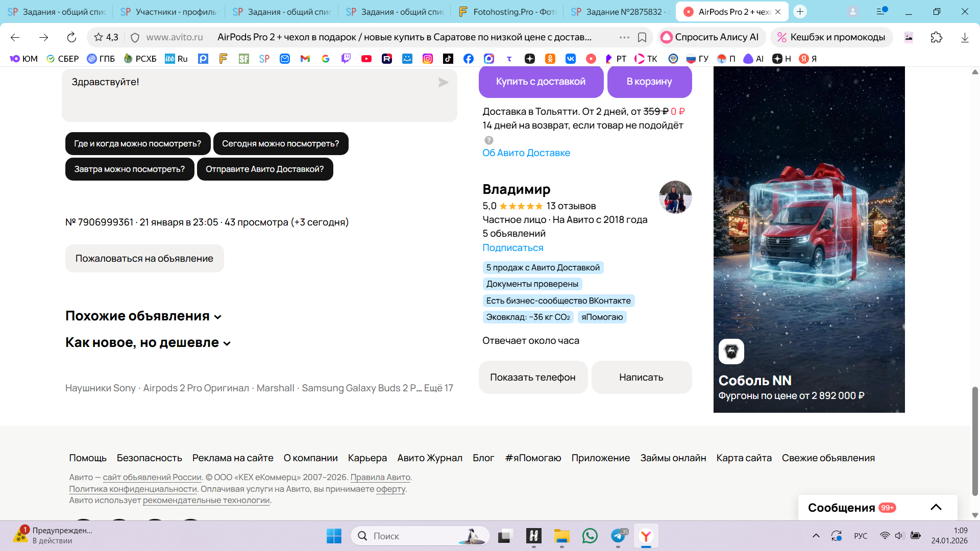Open the Instagram bookmark icon
This screenshot has height=551, width=980.
coord(428,59)
